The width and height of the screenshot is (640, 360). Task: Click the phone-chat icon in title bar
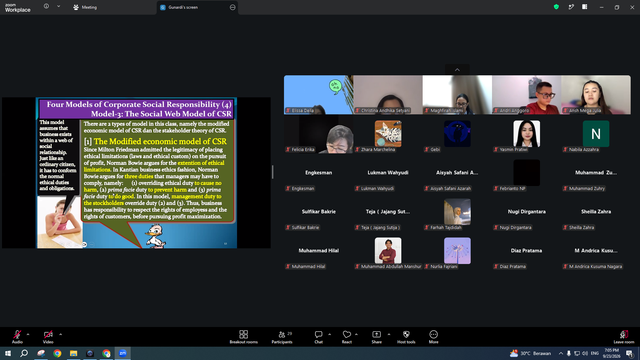[x=571, y=7]
